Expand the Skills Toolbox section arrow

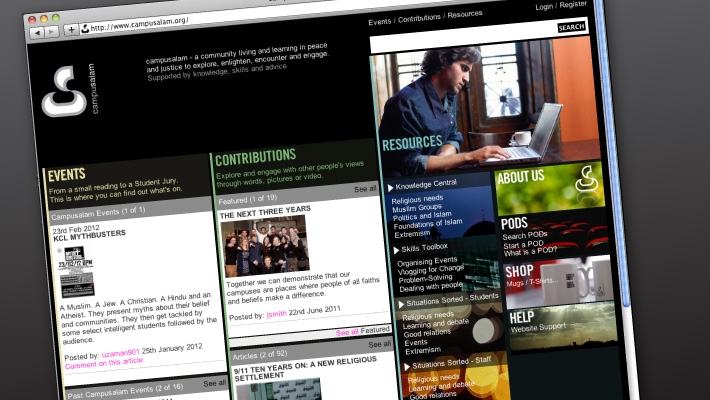click(396, 250)
